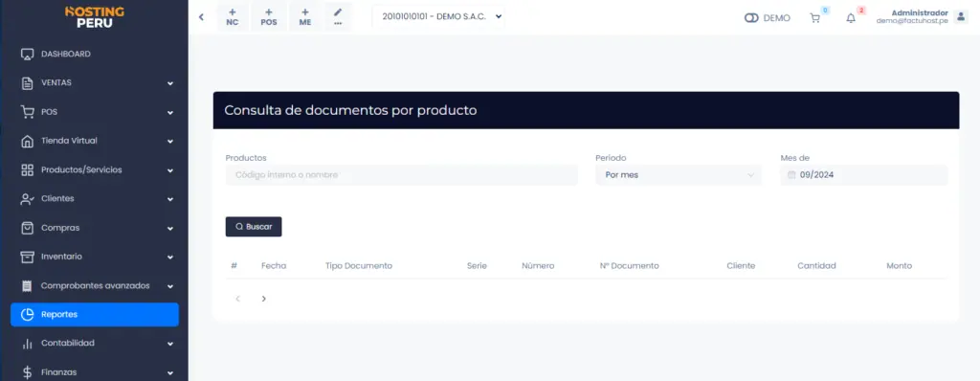Image resolution: width=980 pixels, height=381 pixels.
Task: Open the notifications bell
Action: point(851,18)
